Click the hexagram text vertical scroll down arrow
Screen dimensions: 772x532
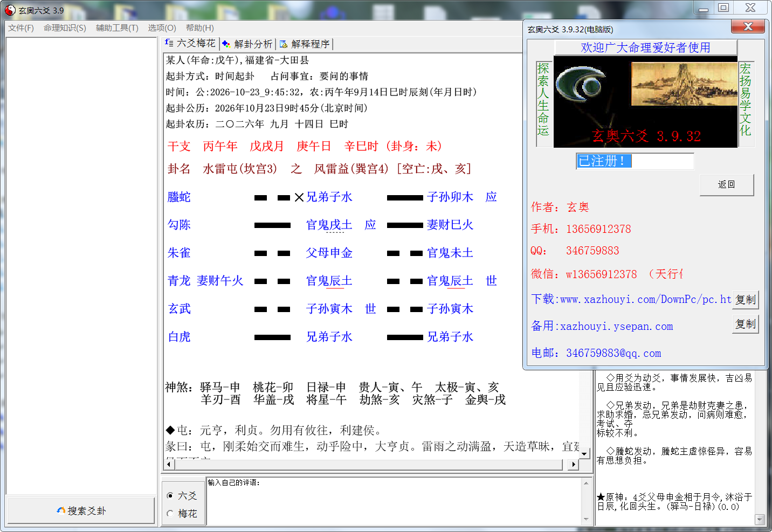(584, 454)
